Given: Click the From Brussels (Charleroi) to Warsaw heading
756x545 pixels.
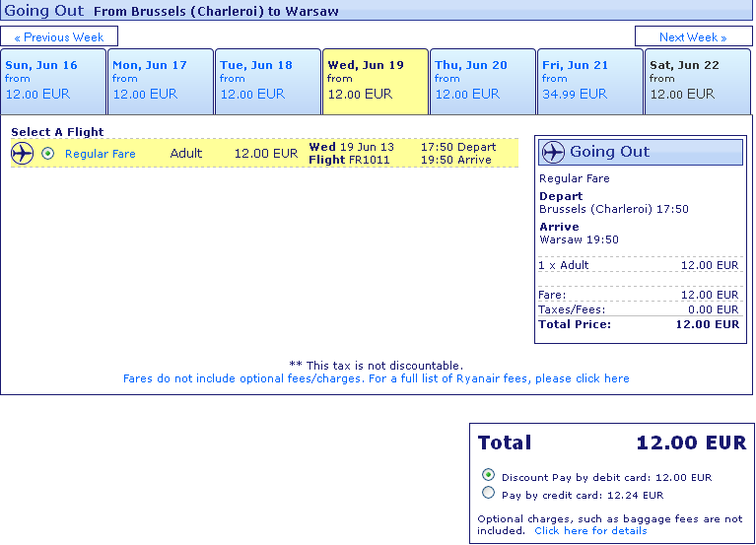Looking at the screenshot, I should [216, 11].
